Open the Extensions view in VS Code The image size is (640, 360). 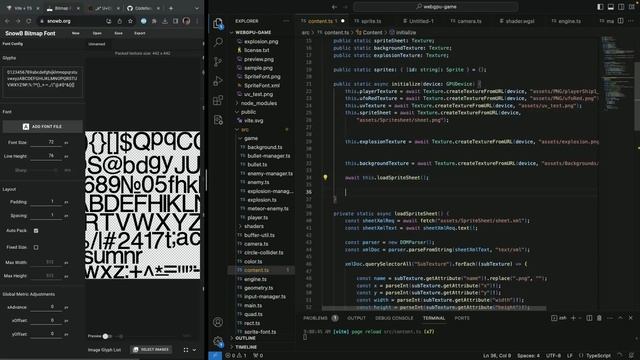tap(218, 100)
